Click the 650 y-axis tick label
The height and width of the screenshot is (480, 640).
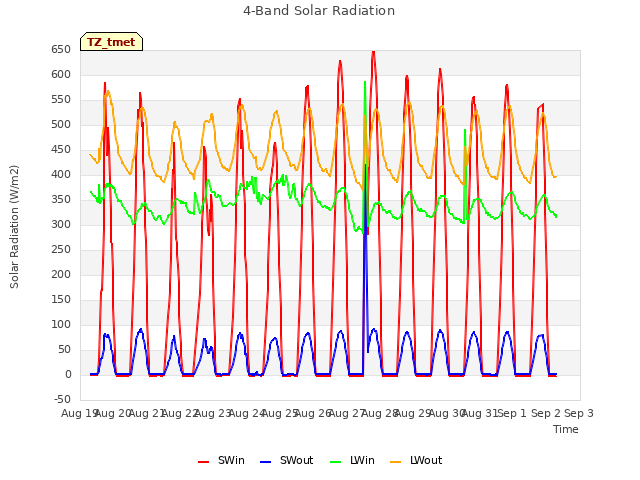click(61, 49)
